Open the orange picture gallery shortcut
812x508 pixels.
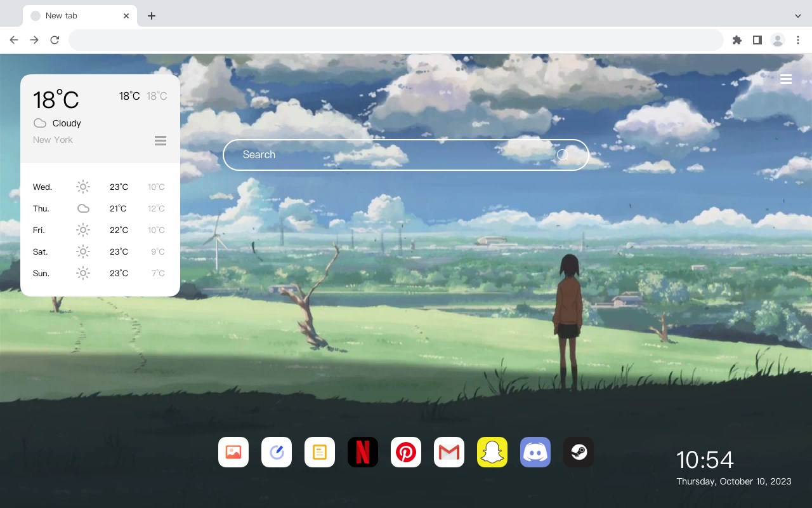click(x=233, y=452)
